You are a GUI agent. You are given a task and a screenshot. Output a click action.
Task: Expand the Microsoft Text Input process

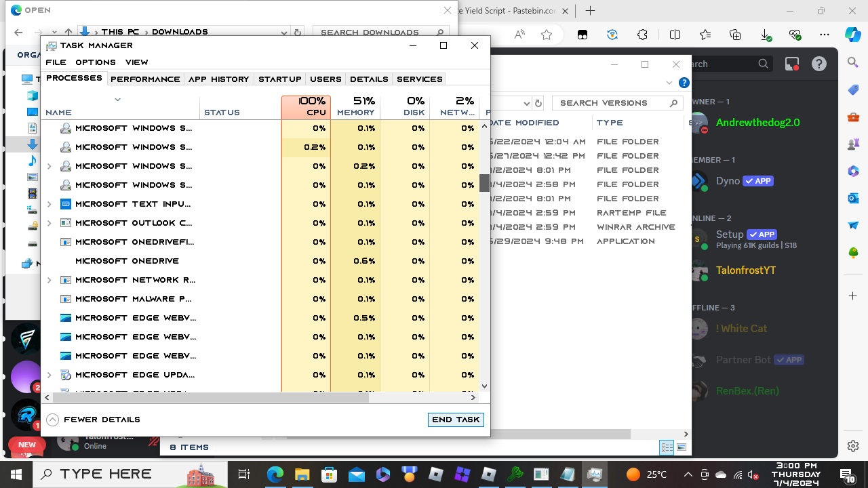pyautogui.click(x=50, y=204)
